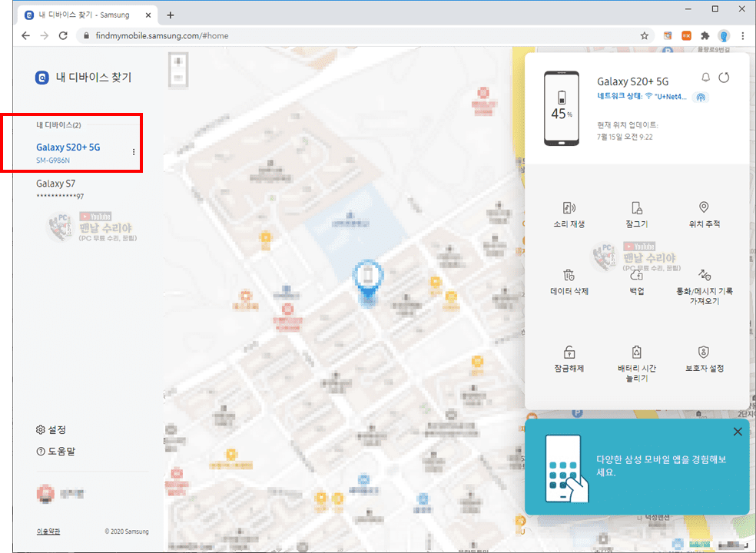Click the device battery phone image 45%
This screenshot has height=553, width=756.
[x=562, y=108]
